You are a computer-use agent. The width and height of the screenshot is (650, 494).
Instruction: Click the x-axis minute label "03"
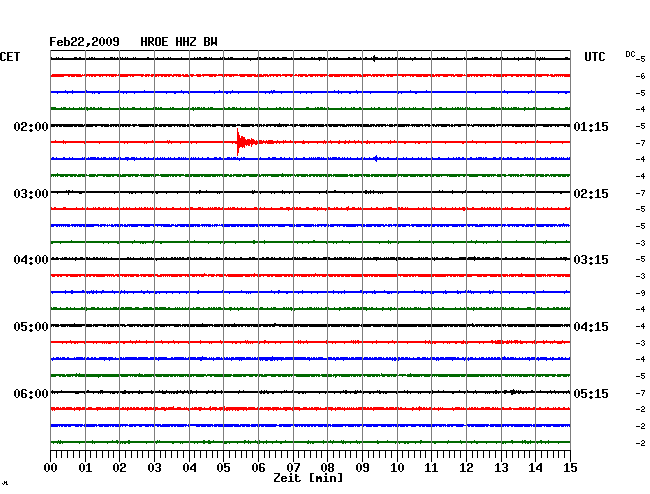coord(154,468)
